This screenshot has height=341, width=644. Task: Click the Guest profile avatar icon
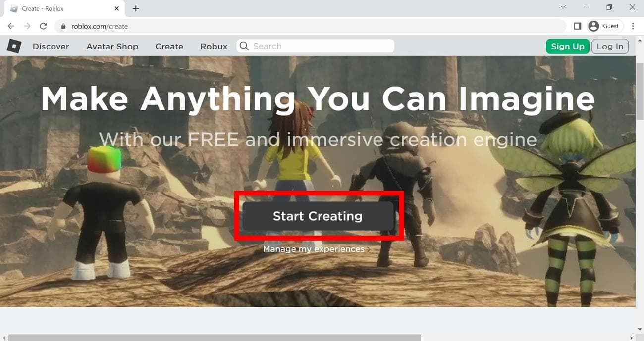point(593,26)
